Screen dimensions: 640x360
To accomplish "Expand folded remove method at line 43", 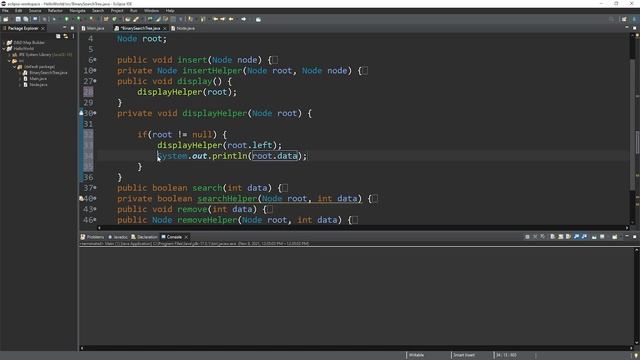I will (95, 209).
